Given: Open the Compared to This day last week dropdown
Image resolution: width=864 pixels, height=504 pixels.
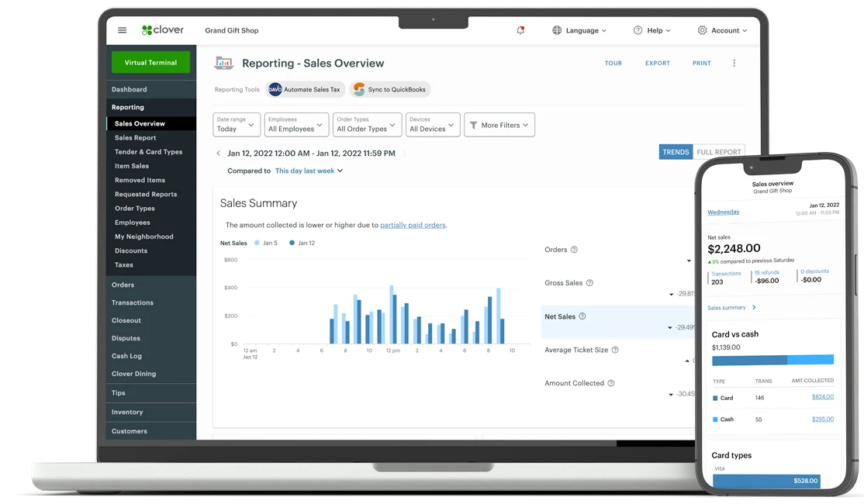Looking at the screenshot, I should pos(309,171).
